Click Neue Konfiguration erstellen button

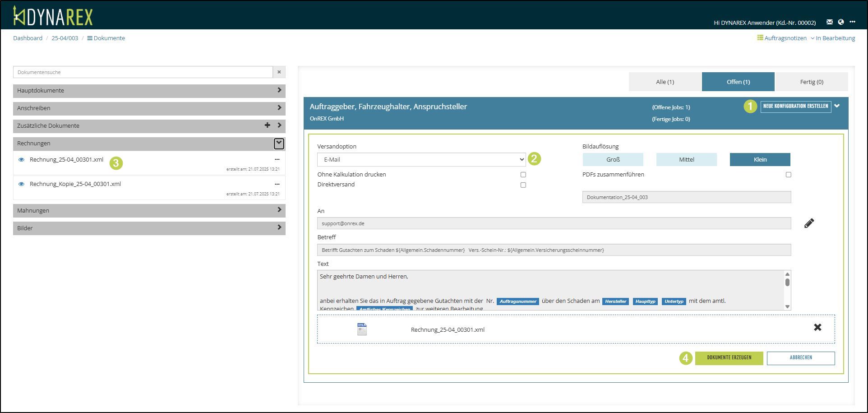[x=795, y=107]
